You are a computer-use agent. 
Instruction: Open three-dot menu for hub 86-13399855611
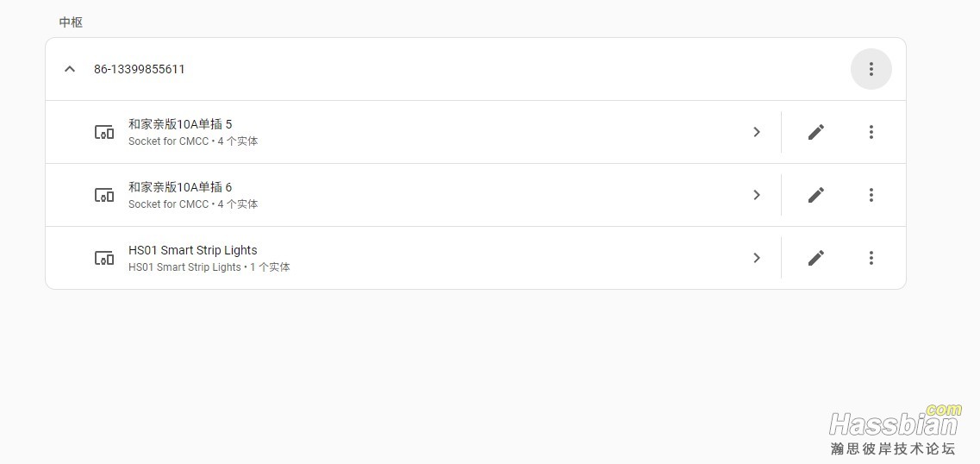click(871, 69)
